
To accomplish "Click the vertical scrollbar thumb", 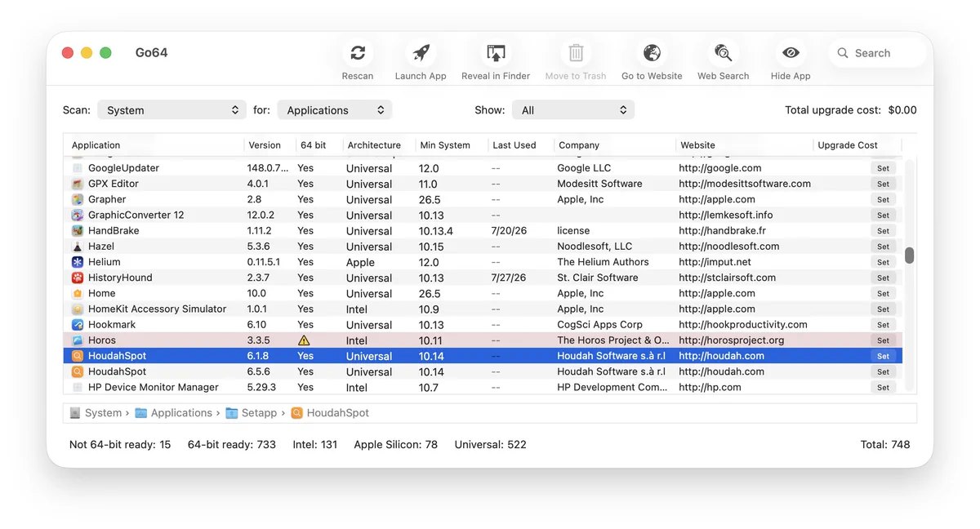I will (909, 256).
